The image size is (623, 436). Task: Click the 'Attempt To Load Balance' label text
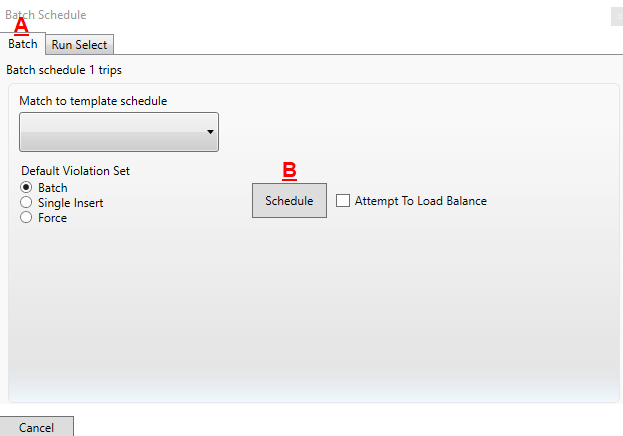pyautogui.click(x=421, y=201)
